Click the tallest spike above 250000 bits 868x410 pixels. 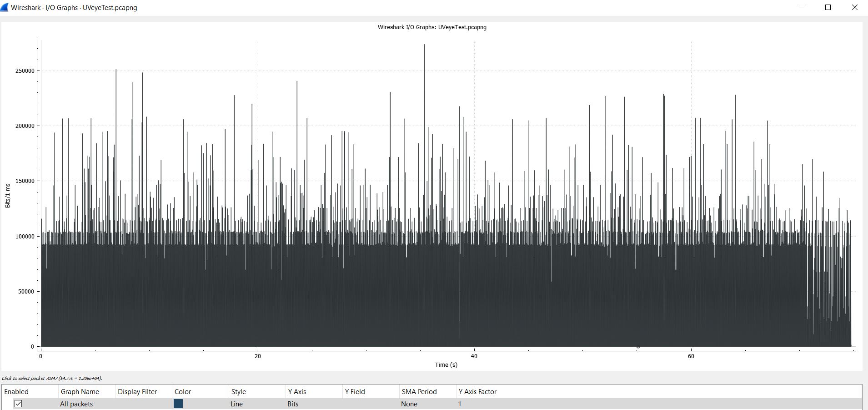pos(424,50)
